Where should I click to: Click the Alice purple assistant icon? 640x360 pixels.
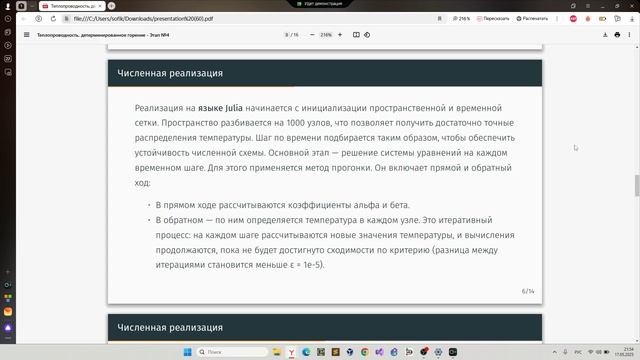[x=8, y=328]
